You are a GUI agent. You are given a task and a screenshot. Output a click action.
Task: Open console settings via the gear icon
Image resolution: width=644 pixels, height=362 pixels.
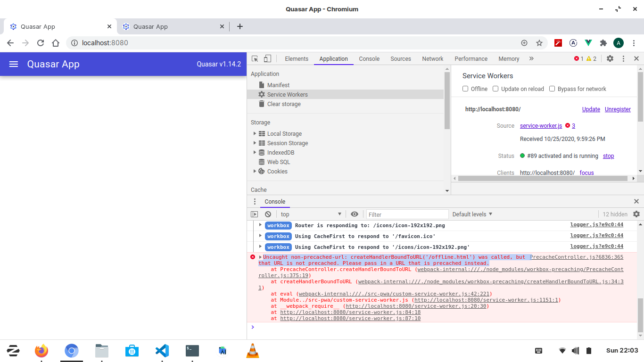[636, 214]
